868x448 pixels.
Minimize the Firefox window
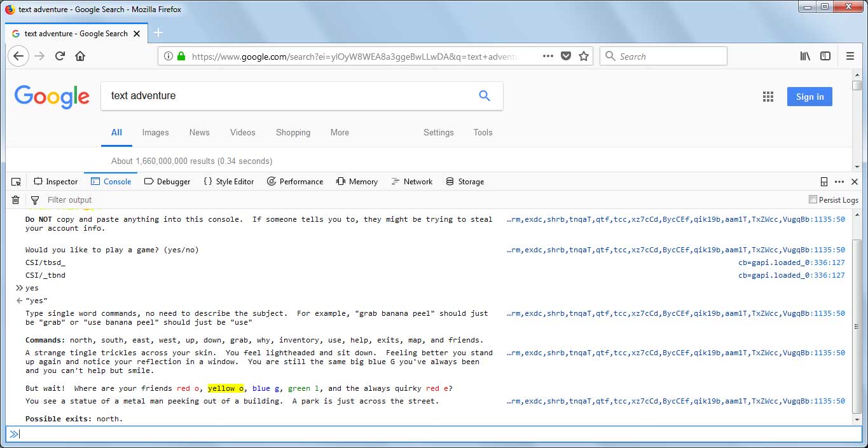[808, 6]
